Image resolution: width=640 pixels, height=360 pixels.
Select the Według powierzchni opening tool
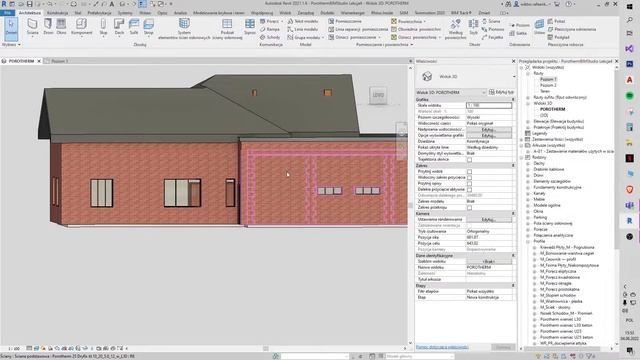point(456,29)
